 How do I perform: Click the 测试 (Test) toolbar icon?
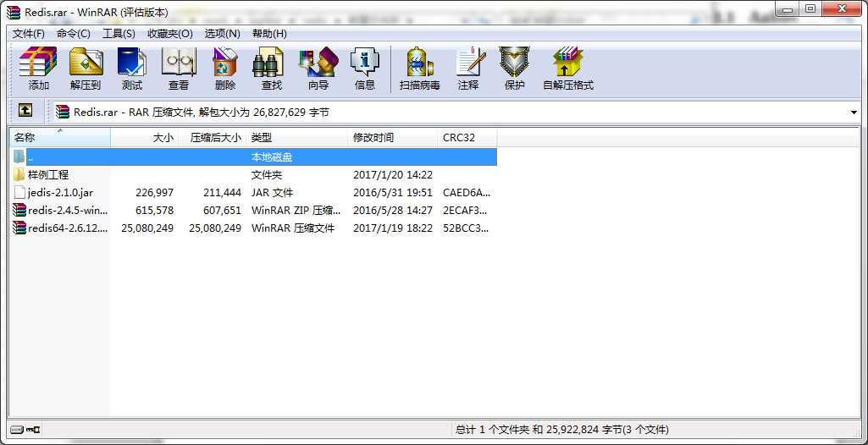tap(132, 62)
